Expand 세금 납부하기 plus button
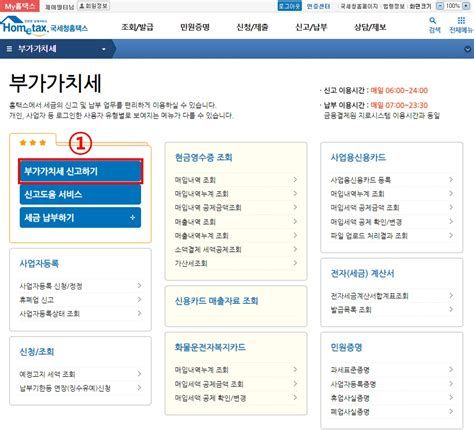474x430 pixels. tap(132, 218)
